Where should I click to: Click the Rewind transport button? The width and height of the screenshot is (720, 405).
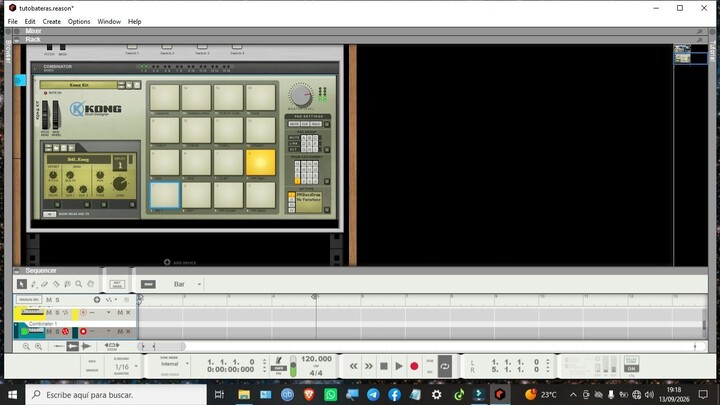pyautogui.click(x=353, y=366)
